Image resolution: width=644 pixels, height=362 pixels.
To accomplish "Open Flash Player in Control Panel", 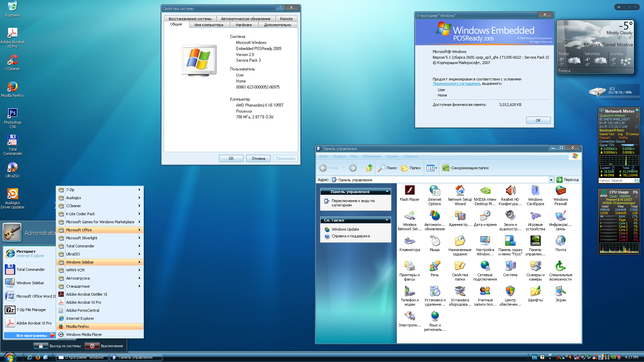I will [410, 194].
